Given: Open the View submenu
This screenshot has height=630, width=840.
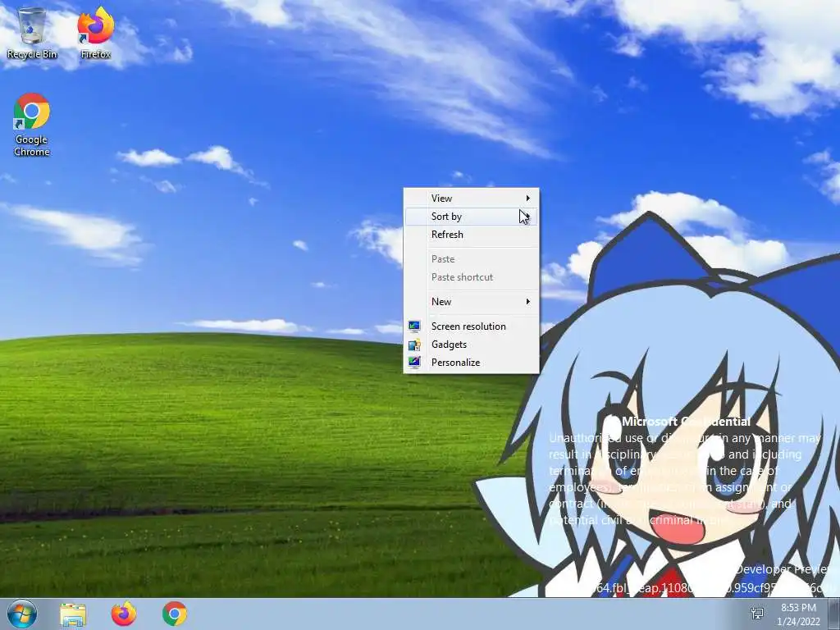Looking at the screenshot, I should [x=471, y=199].
